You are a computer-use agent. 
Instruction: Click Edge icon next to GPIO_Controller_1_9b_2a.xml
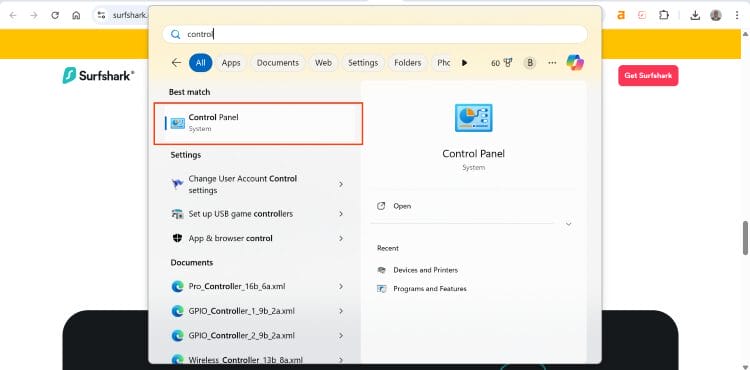click(177, 311)
